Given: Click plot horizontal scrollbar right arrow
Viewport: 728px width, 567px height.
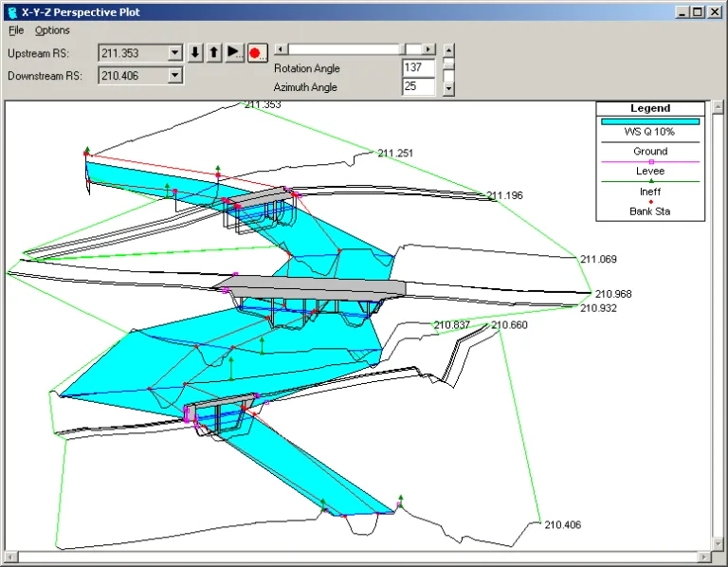Looking at the screenshot, I should tap(705, 557).
